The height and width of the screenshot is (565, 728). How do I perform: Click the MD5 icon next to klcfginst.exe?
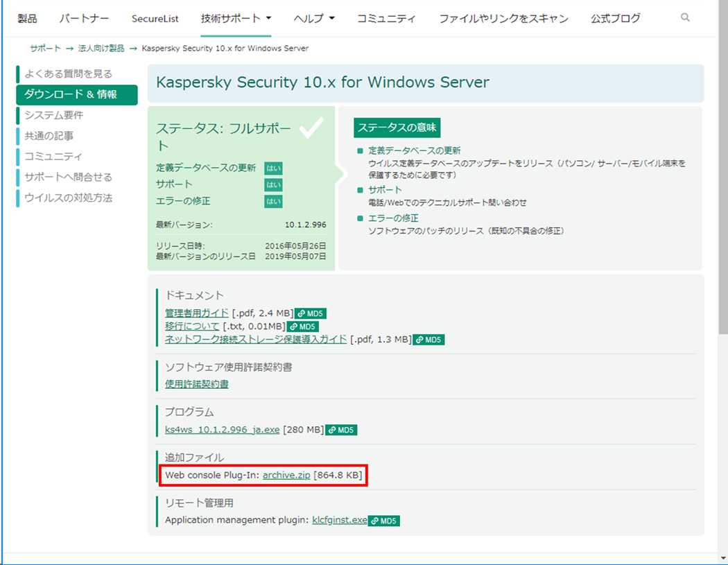384,521
